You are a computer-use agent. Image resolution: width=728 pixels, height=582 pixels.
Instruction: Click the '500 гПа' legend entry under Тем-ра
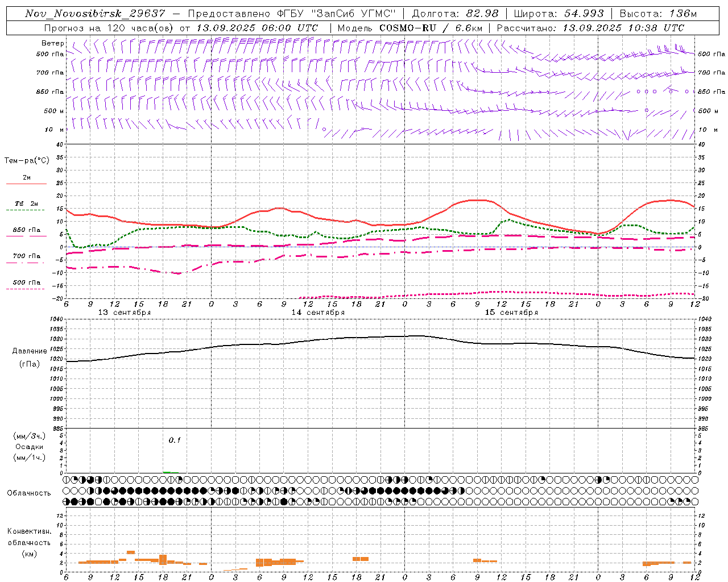27,282
